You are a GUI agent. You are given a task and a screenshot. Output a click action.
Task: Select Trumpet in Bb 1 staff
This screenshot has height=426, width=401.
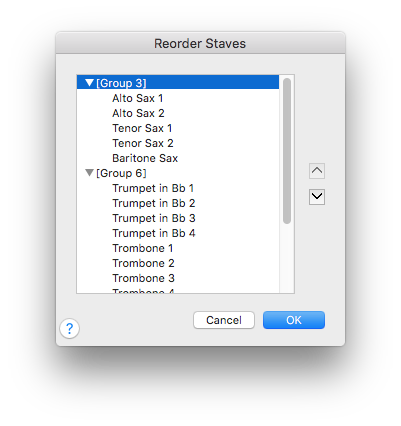coord(178,188)
